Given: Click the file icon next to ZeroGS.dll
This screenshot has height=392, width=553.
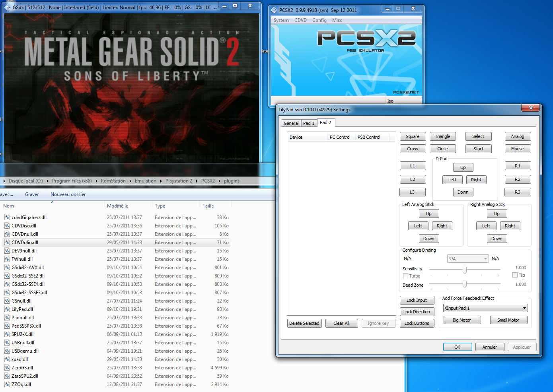Looking at the screenshot, I should click(x=7, y=368).
